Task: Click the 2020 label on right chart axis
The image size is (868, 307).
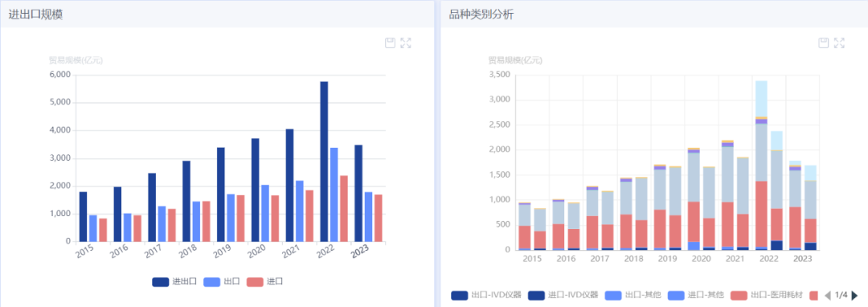Action: coord(701,258)
